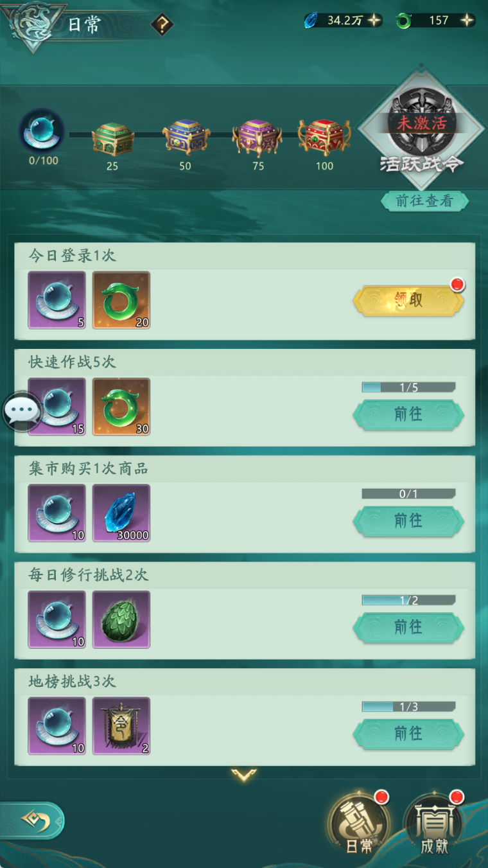Viewport: 488px width, 868px height.
Task: Switch to the 成就 tab
Action: pos(434,826)
